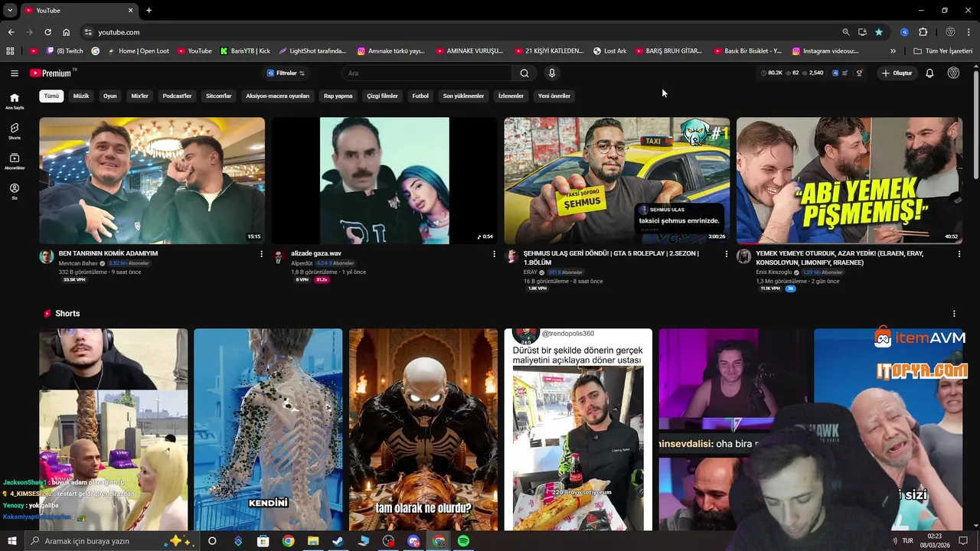Open the Oluştur create menu
The width and height of the screenshot is (980, 551).
pos(897,73)
